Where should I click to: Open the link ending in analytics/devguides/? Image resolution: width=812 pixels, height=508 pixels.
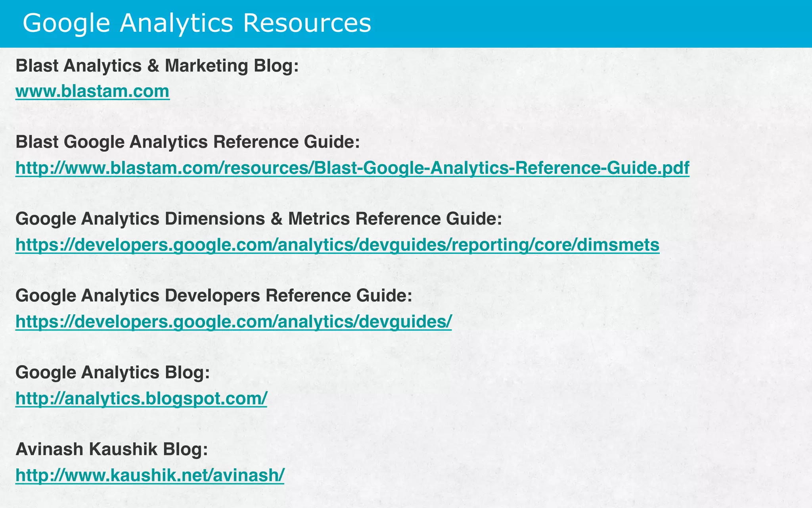click(233, 321)
